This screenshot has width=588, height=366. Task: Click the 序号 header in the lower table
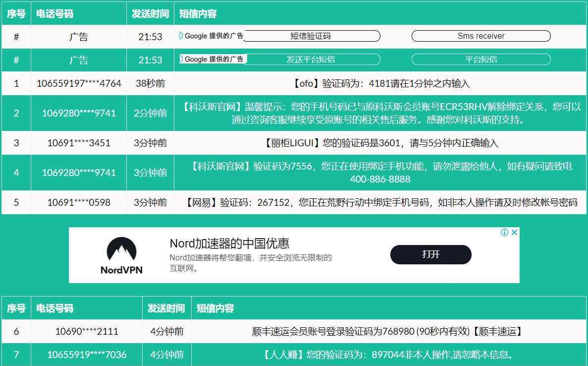16,308
